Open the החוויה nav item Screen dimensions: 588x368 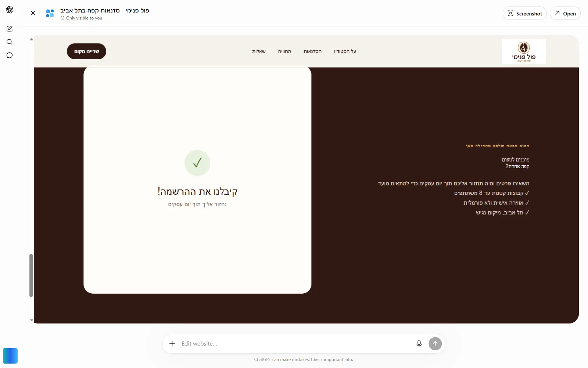(x=284, y=52)
